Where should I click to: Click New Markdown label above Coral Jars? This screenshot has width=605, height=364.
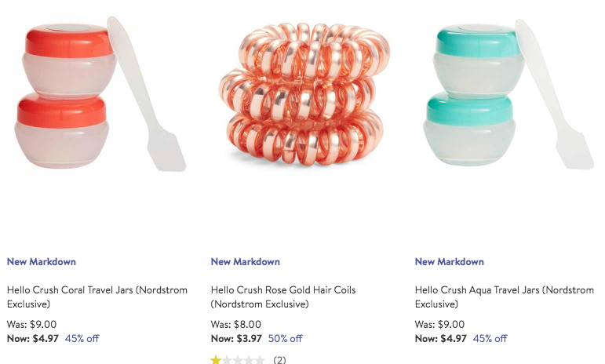pyautogui.click(x=42, y=262)
